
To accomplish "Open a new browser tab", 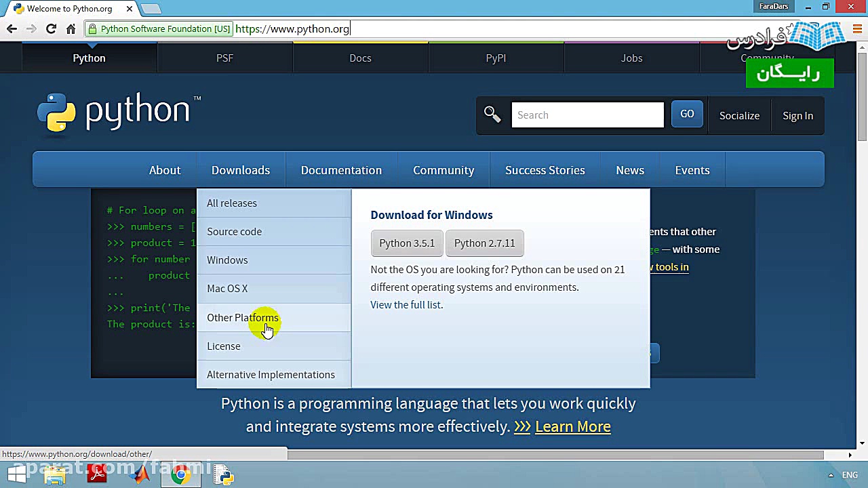I will tap(151, 9).
